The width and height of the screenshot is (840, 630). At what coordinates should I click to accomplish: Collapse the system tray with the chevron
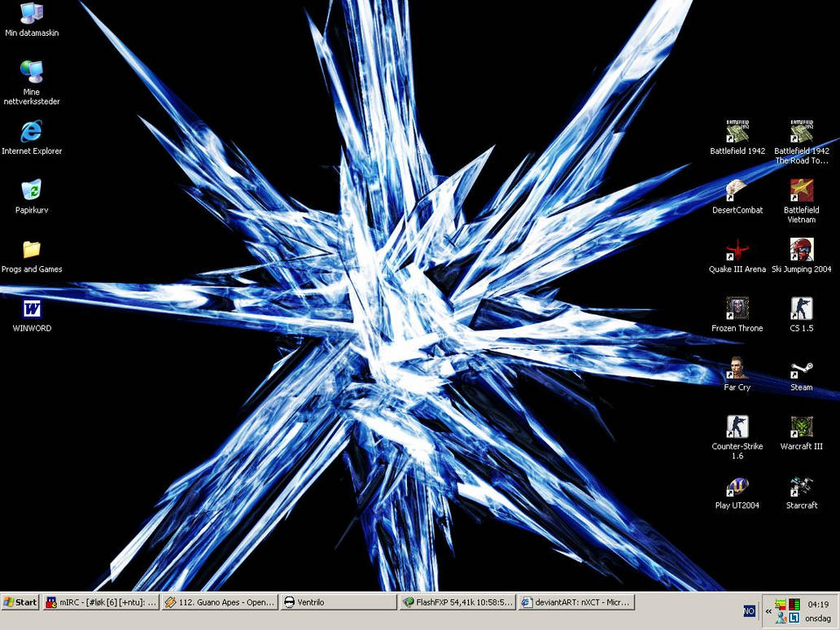point(768,611)
